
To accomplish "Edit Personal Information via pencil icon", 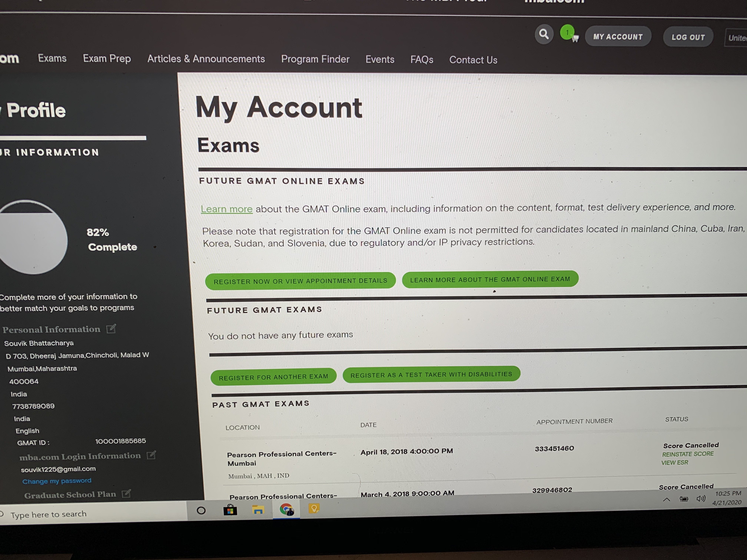I will (x=111, y=329).
